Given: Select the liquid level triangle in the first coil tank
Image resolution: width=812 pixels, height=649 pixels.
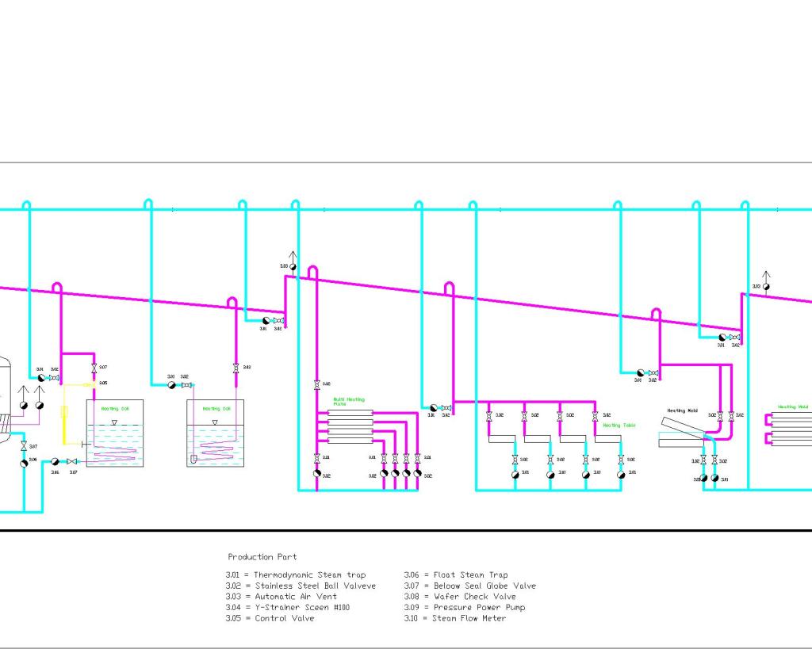Looking at the screenshot, I should (114, 422).
